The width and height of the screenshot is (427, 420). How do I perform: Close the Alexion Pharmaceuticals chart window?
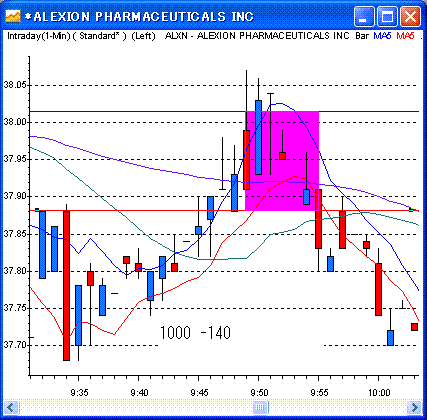pyautogui.click(x=410, y=16)
